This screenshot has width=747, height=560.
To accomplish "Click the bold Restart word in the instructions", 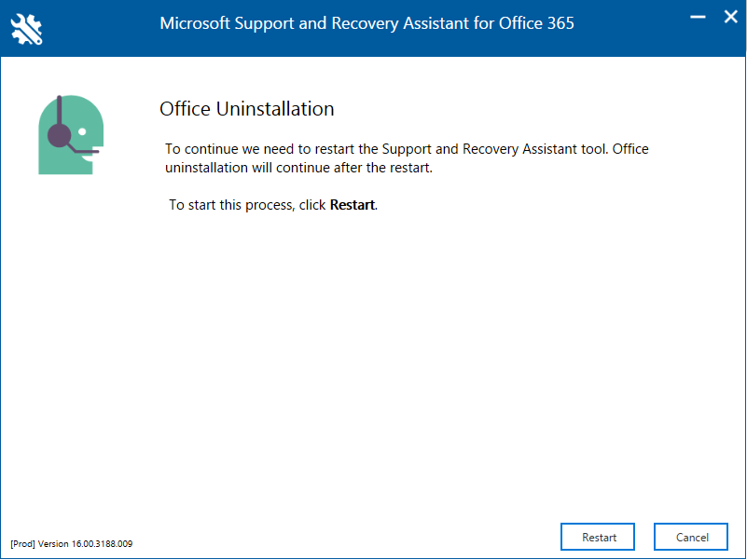I will (352, 205).
